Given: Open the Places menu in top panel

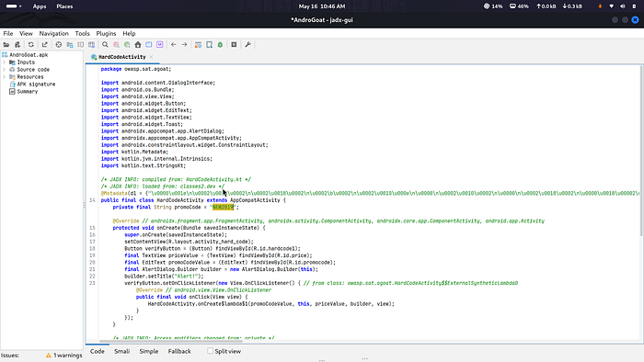Looking at the screenshot, I should pyautogui.click(x=64, y=6).
